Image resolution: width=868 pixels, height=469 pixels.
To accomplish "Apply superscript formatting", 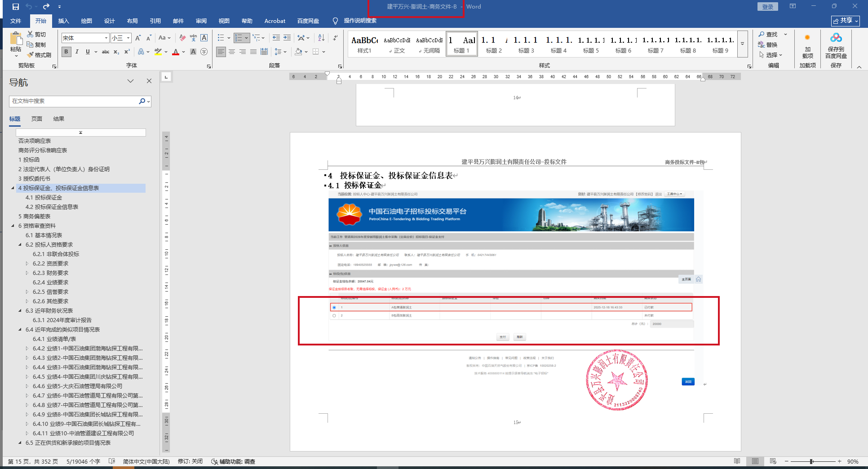I will pos(127,52).
